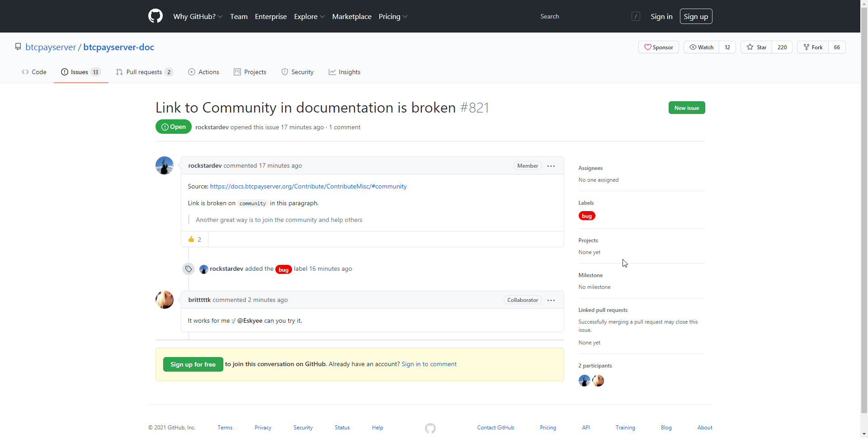This screenshot has height=438, width=868.
Task: Open the docs.btcpayserver.org source link
Action: 308,186
